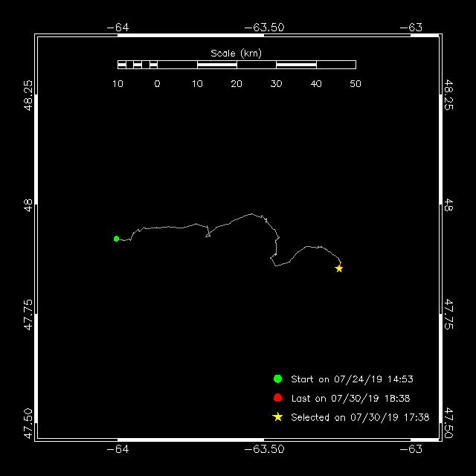Click the scale label "50"
Image resolution: width=476 pixels, height=476 pixels.
point(356,84)
